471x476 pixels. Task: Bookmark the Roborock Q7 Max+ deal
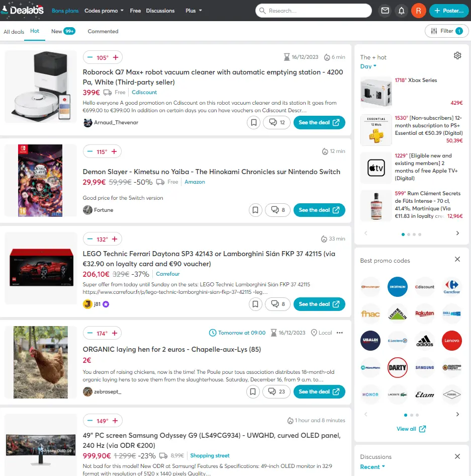(253, 122)
